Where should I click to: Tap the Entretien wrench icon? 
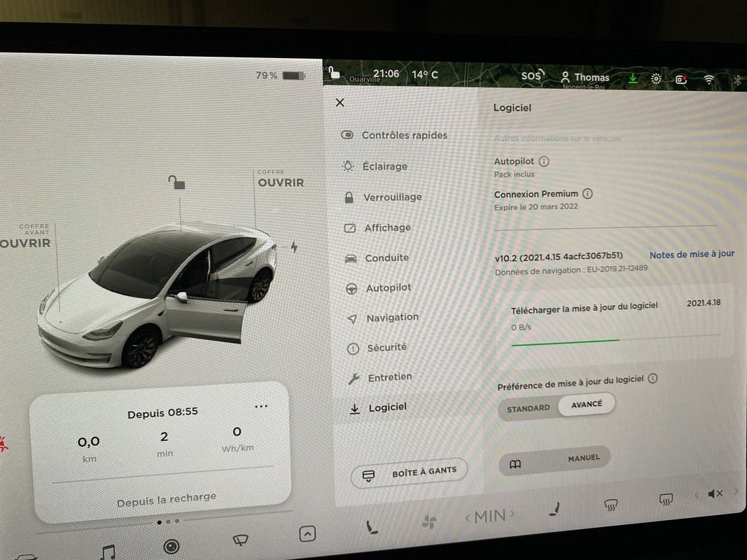(354, 379)
